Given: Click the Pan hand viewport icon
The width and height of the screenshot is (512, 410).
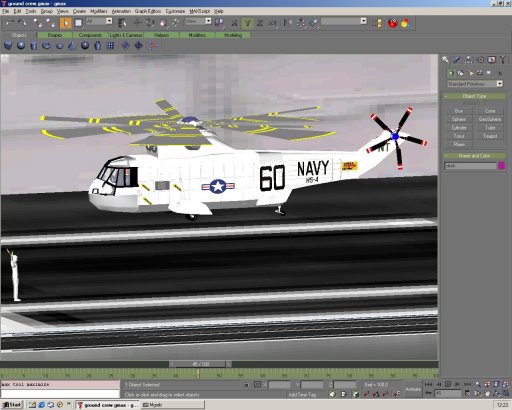Looking at the screenshot, I should [x=488, y=394].
